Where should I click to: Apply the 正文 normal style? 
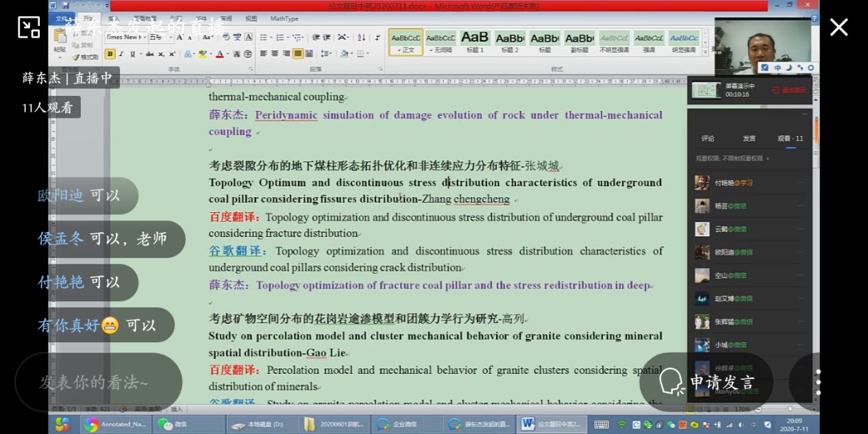(406, 41)
